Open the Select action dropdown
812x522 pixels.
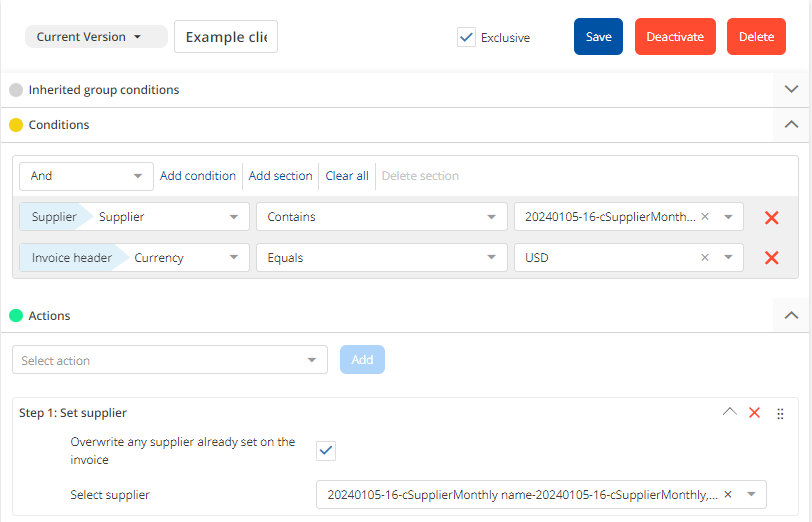click(169, 360)
